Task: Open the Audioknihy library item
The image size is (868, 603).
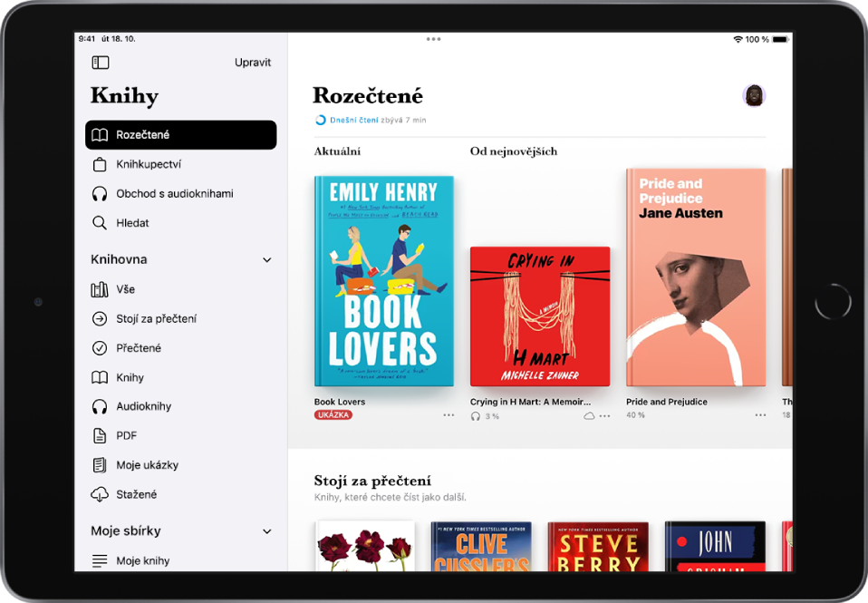Action: pos(181,407)
